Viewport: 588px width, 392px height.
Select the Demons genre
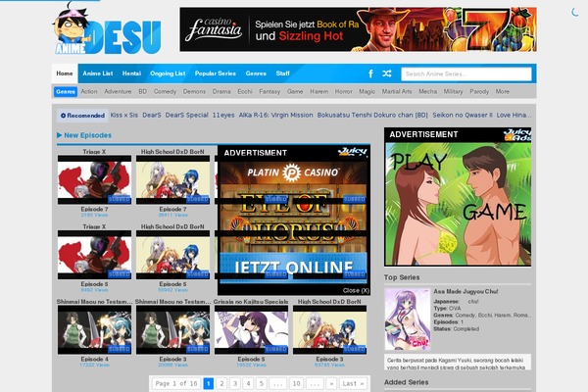[194, 91]
